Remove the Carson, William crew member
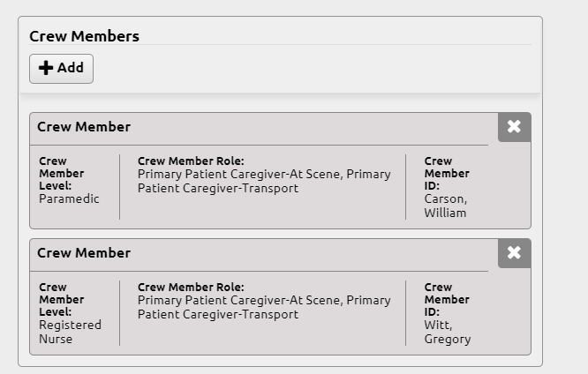Viewport: 588px width, 374px height. click(x=514, y=127)
